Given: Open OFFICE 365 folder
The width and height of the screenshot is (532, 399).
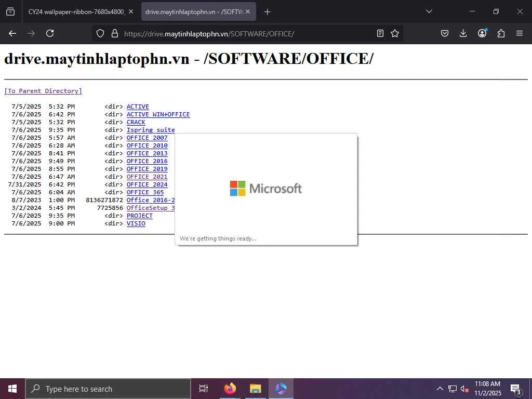Looking at the screenshot, I should click(145, 192).
